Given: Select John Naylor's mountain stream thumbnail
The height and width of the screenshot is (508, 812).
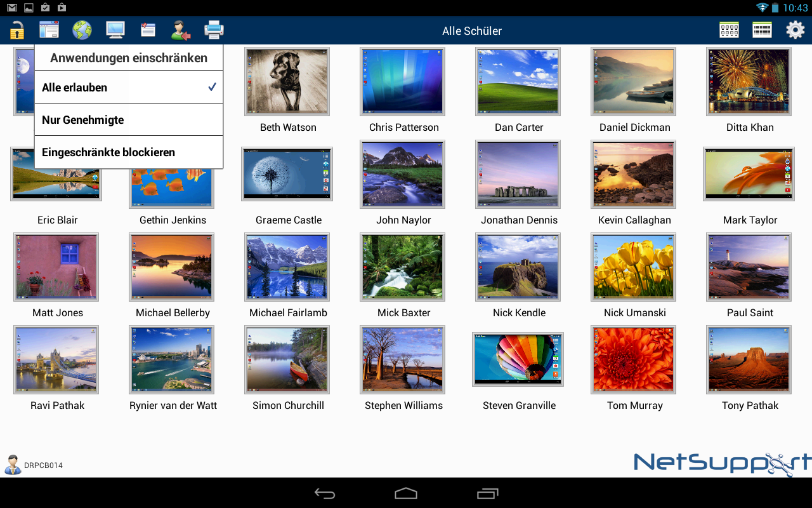Looking at the screenshot, I should tap(402, 174).
